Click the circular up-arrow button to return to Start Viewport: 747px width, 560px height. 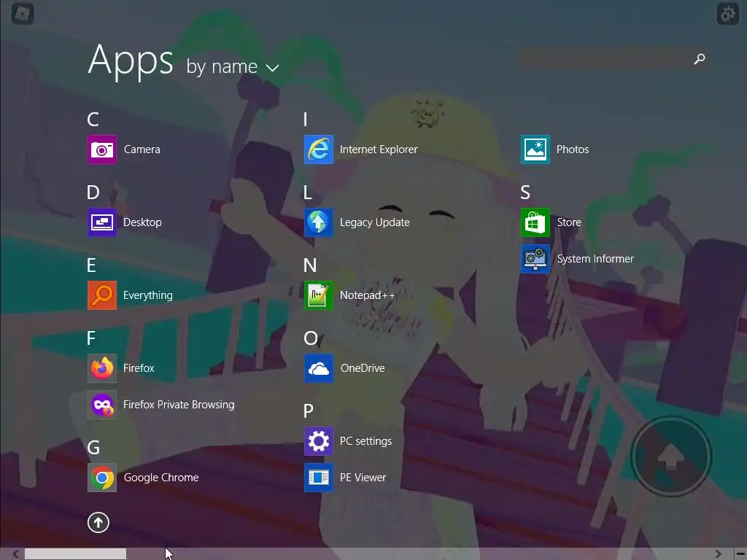click(98, 522)
